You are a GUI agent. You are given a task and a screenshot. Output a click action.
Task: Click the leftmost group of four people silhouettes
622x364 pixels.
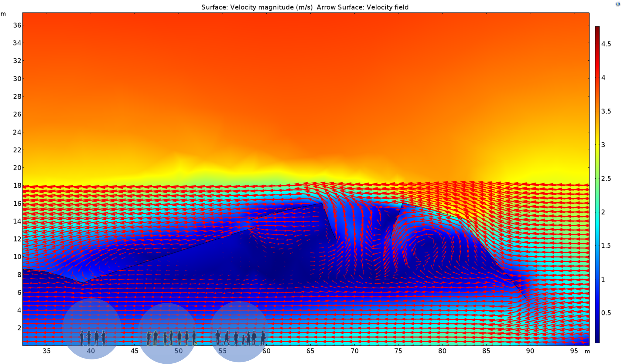(x=93, y=338)
